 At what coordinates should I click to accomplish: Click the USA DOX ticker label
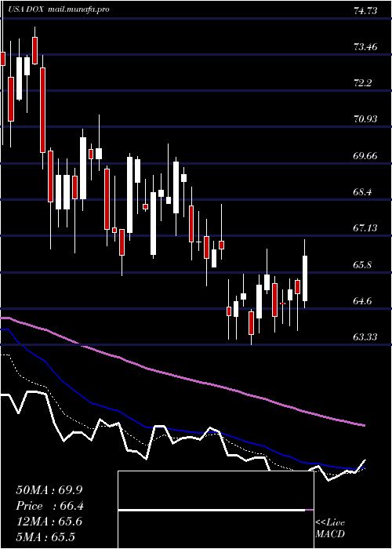[26, 9]
